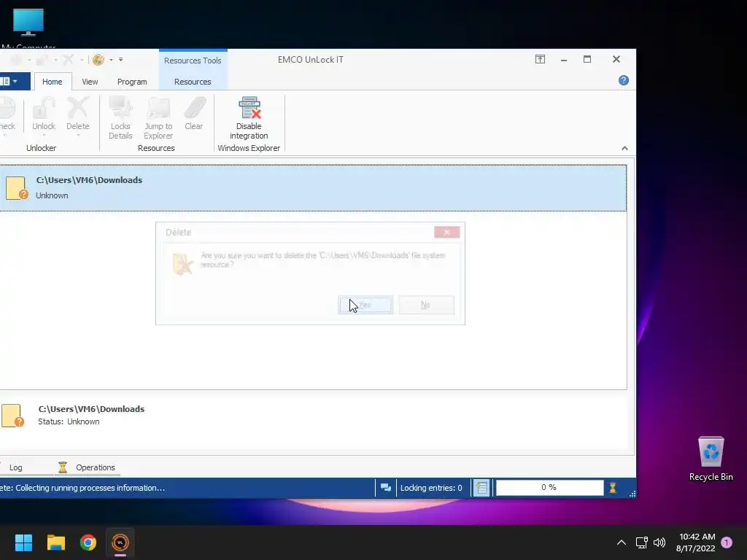Open the Operations bottom tab
This screenshot has height=560, width=747.
pyautogui.click(x=87, y=467)
